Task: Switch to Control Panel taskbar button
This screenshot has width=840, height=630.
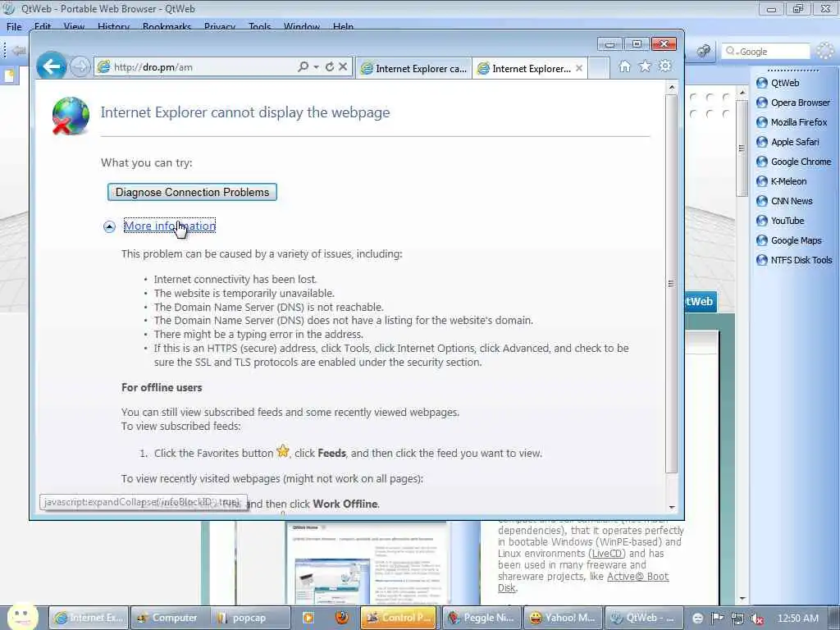Action: click(x=399, y=618)
